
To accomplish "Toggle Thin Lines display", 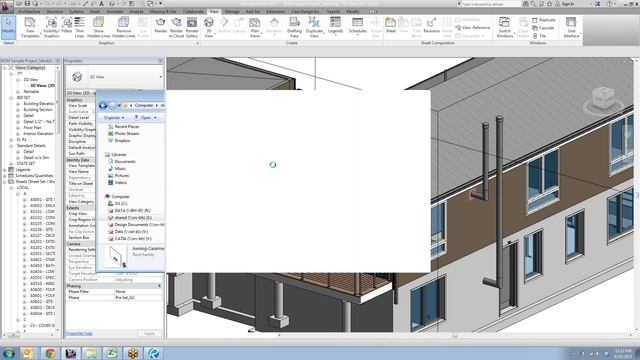I will pyautogui.click(x=79, y=27).
